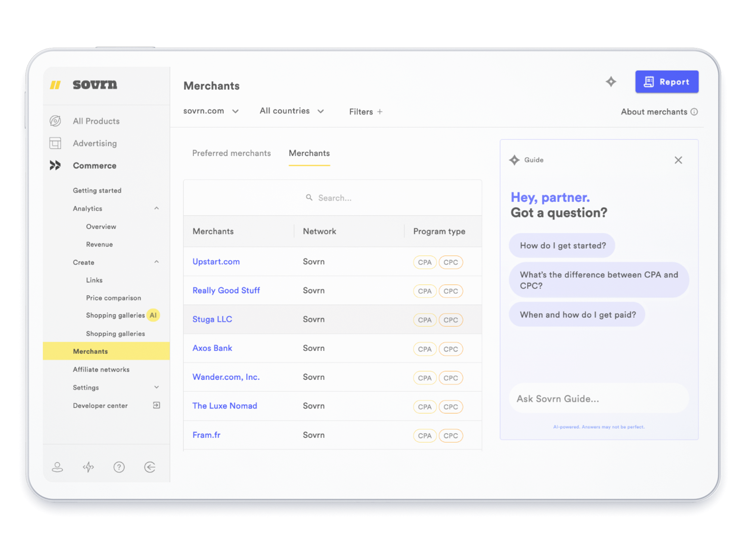Collapse the Analytics section
The width and height of the screenshot is (747, 560).
(156, 208)
